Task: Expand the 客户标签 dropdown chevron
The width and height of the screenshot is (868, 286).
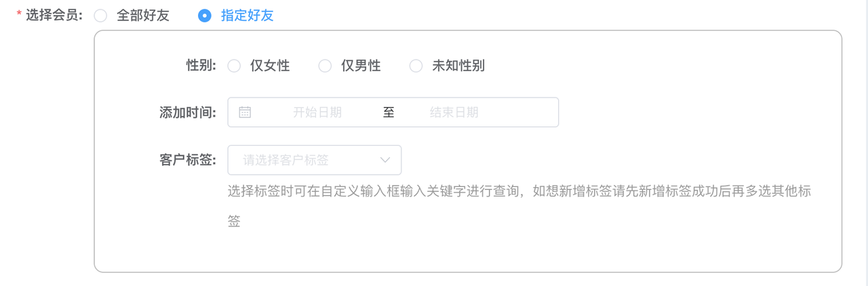Action: pos(385,161)
